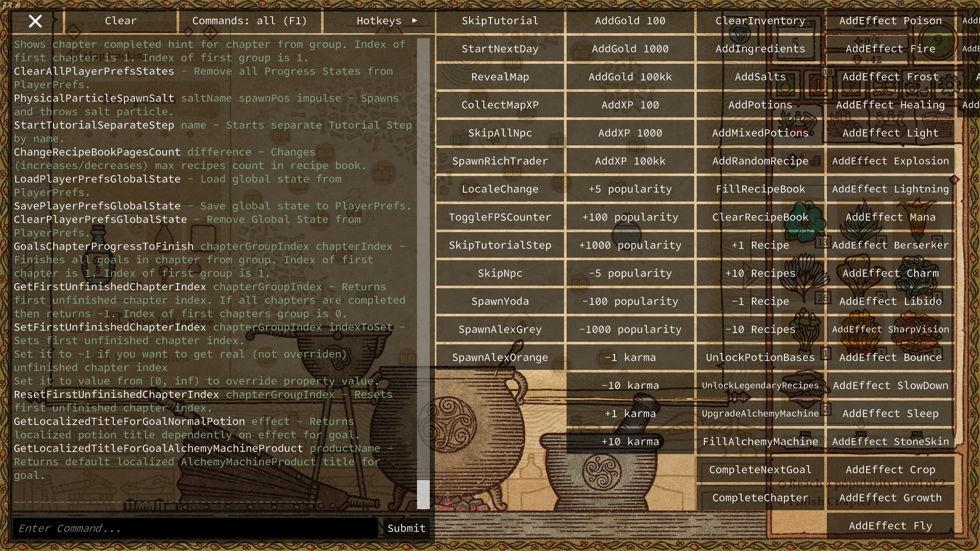Click FillRecipeBook
980x551 pixels.
[760, 189]
